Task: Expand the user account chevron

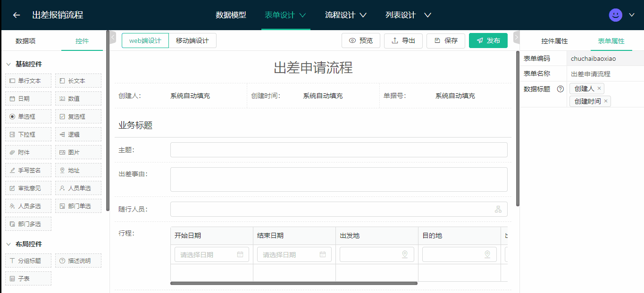Action: (x=632, y=15)
